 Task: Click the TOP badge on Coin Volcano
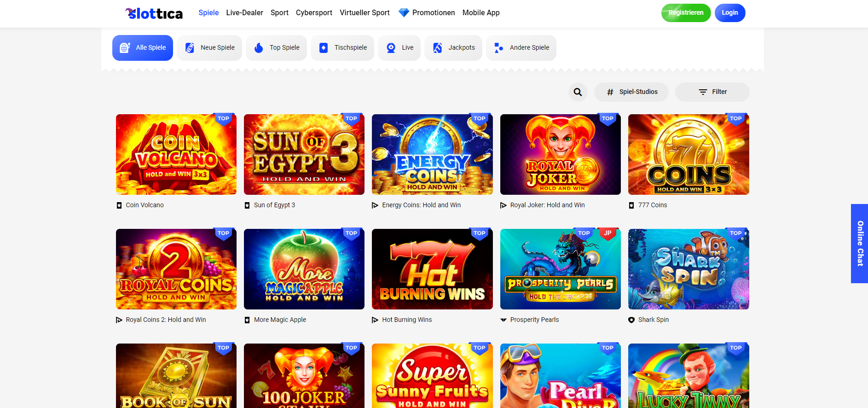[x=223, y=119]
